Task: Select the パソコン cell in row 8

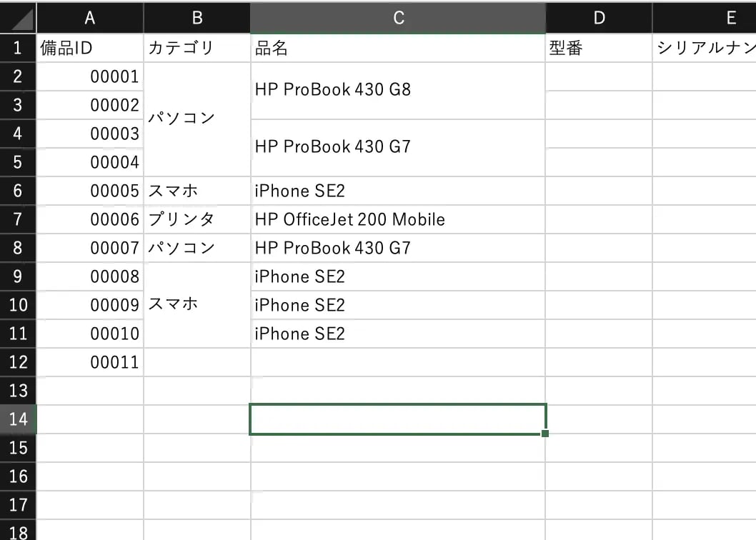Action: (x=197, y=248)
